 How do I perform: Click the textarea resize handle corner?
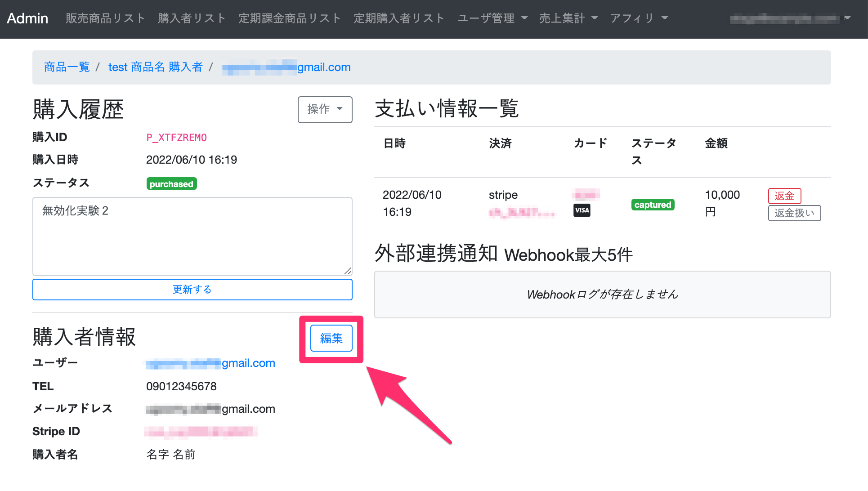click(348, 271)
